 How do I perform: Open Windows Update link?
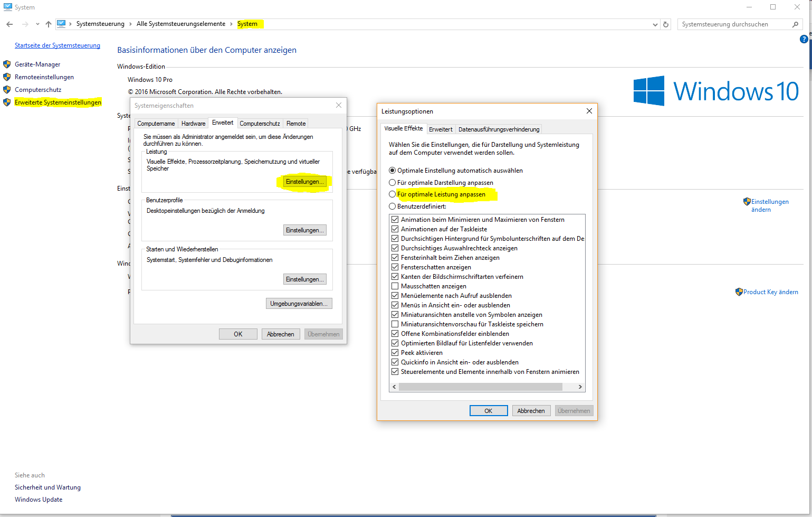[39, 500]
